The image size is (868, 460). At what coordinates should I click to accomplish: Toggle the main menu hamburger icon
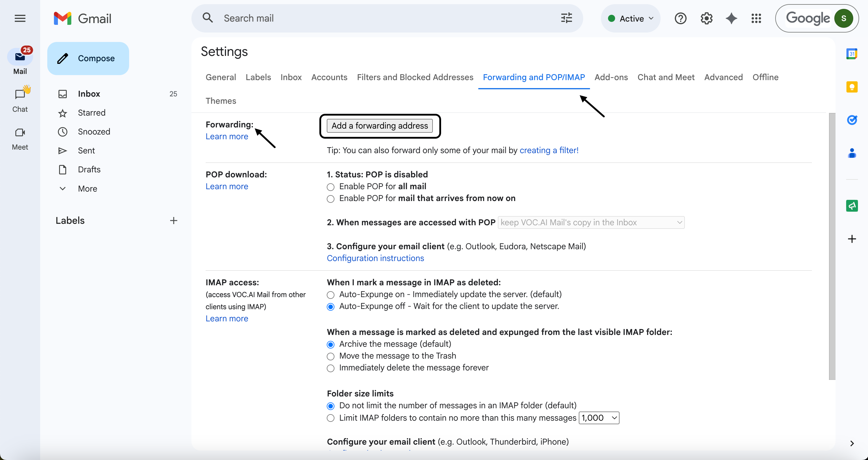click(x=20, y=18)
